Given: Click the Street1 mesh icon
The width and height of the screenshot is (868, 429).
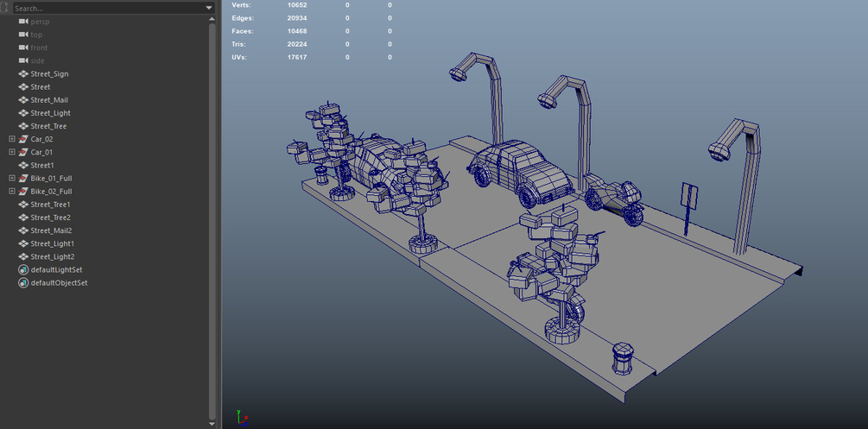Looking at the screenshot, I should tap(23, 166).
